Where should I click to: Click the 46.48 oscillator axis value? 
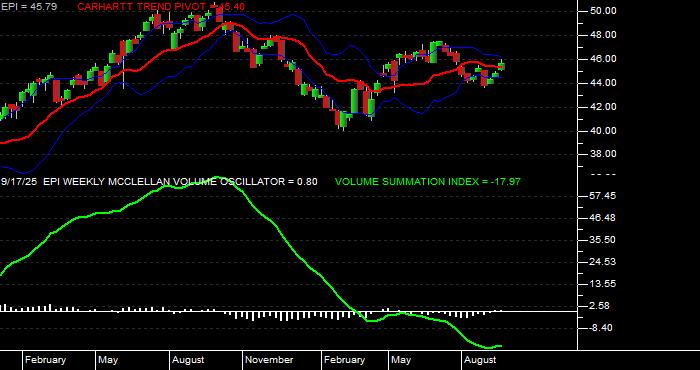[x=603, y=218]
